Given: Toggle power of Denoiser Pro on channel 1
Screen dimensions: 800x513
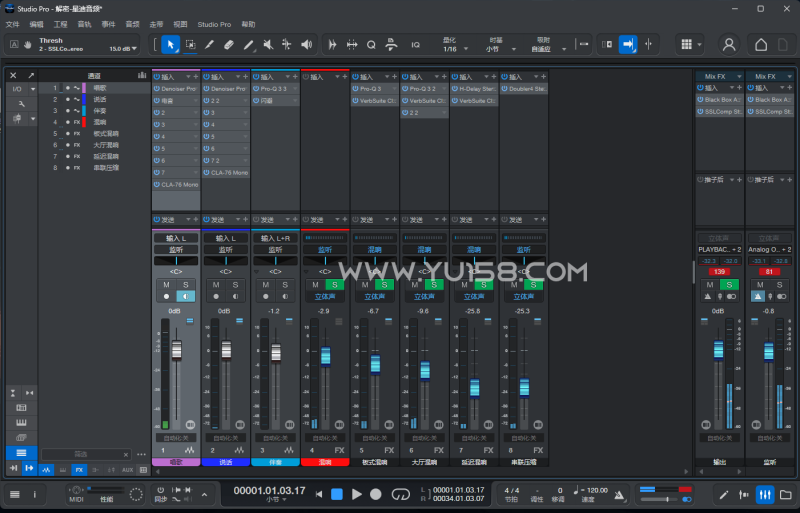Looking at the screenshot, I should click(x=157, y=89).
